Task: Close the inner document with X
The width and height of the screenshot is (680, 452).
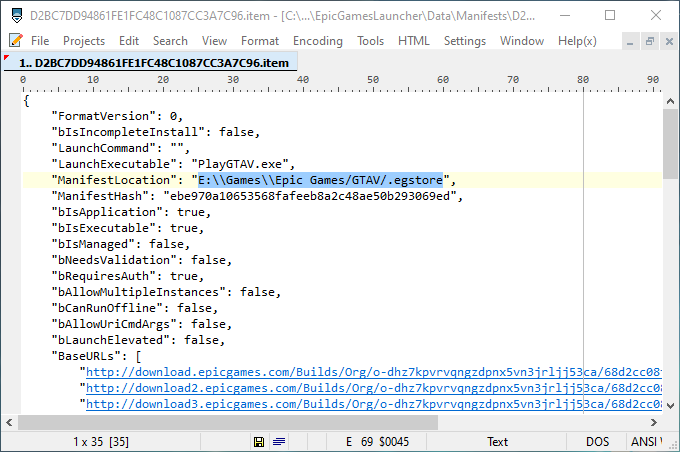Action: (669, 42)
